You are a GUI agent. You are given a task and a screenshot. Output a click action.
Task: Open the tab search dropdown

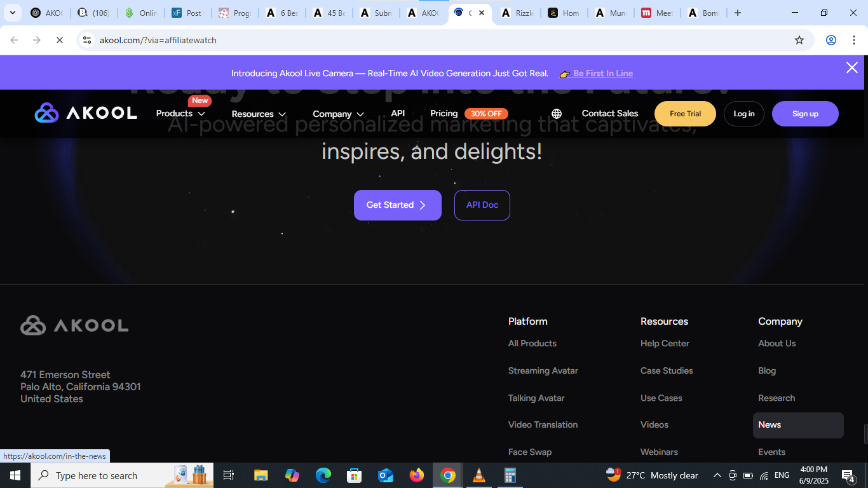12,13
